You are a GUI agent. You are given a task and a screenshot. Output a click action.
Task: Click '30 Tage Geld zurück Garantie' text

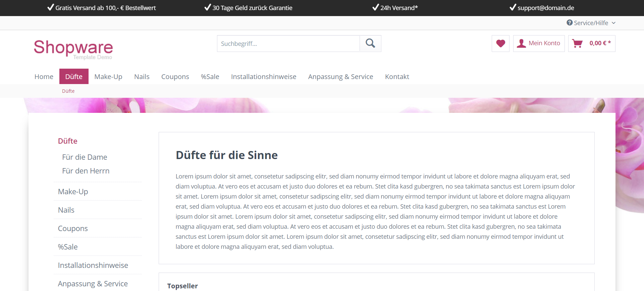pos(252,8)
